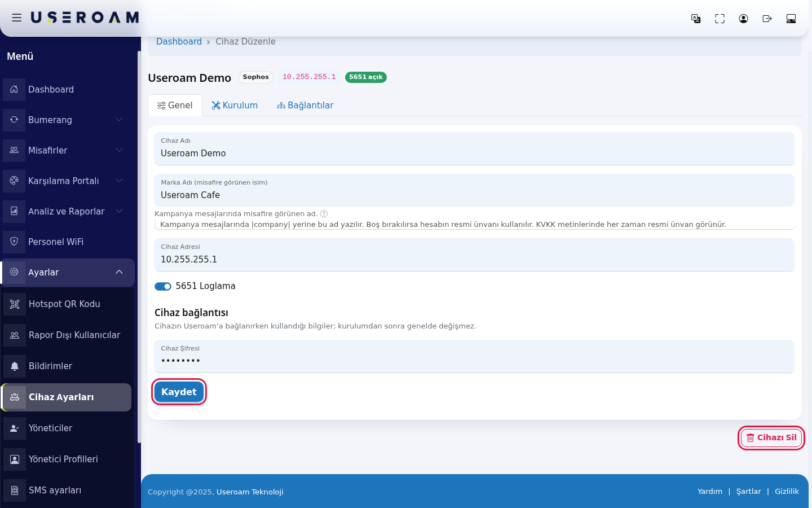
Task: Open Rapor Dışı Kullanıcılar menu item
Action: 67,335
